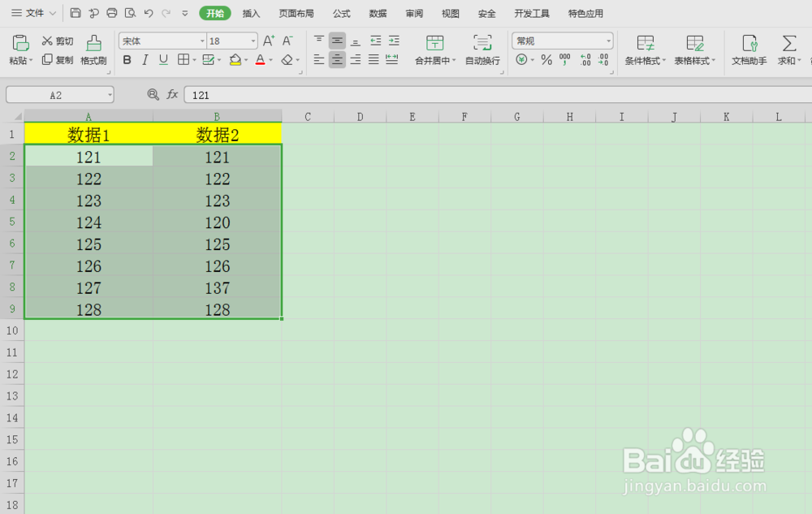Open the font name dropdown (宋体)
The height and width of the screenshot is (514, 812).
click(202, 41)
